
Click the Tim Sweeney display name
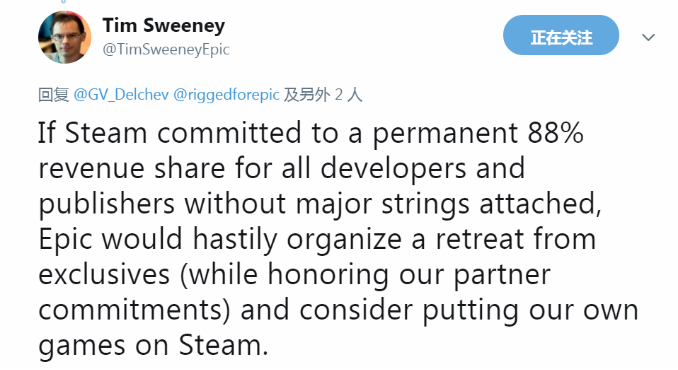[163, 25]
